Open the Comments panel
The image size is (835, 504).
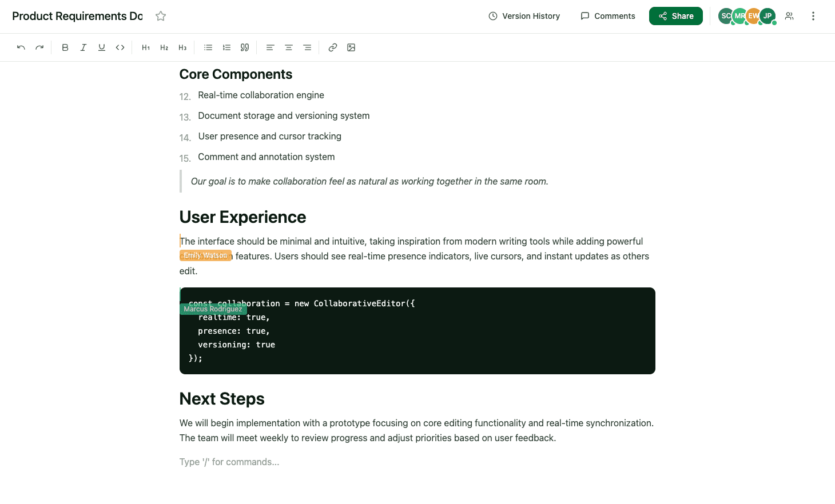[607, 16]
